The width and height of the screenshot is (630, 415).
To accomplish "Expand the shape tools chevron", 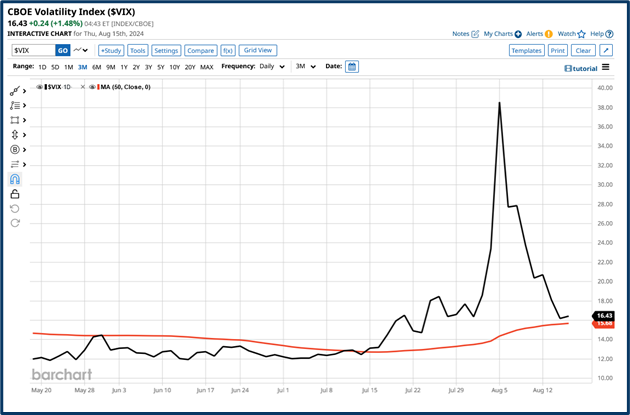I will [x=25, y=120].
